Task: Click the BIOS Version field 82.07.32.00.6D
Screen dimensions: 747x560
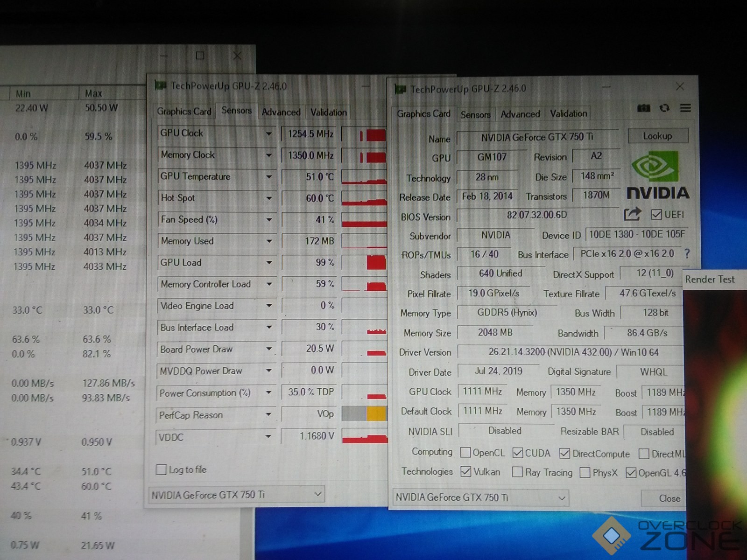Action: [537, 215]
